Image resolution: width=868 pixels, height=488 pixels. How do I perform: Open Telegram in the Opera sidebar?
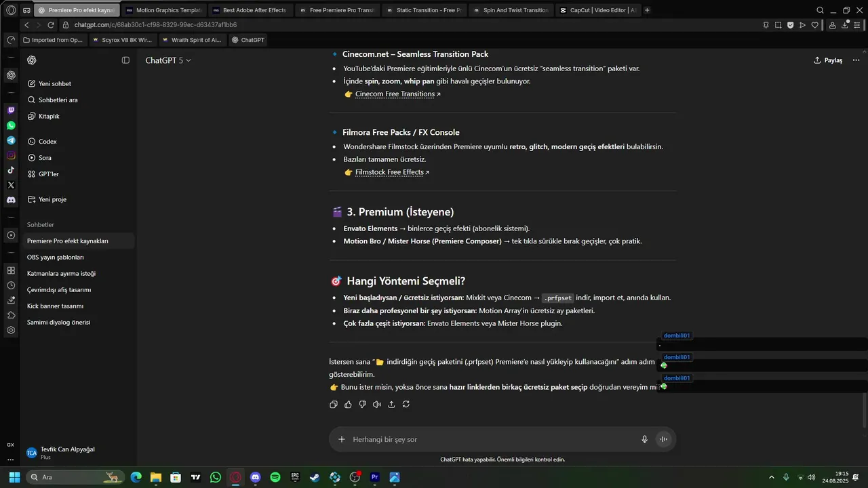(x=11, y=140)
